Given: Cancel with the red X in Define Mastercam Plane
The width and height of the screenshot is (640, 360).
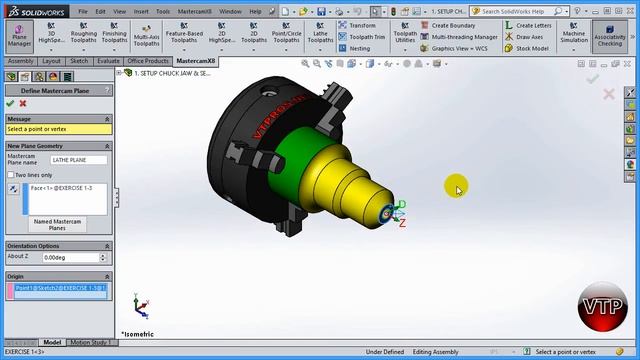Looking at the screenshot, I should pos(23,104).
